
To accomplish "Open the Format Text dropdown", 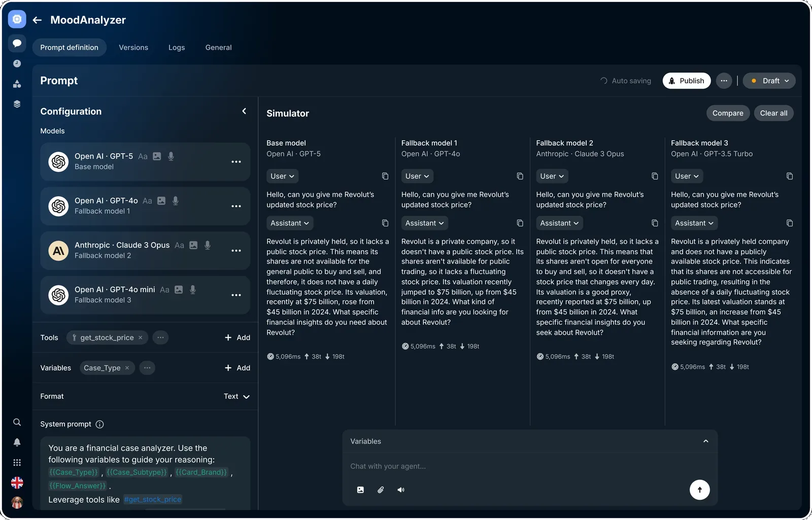I will 236,396.
